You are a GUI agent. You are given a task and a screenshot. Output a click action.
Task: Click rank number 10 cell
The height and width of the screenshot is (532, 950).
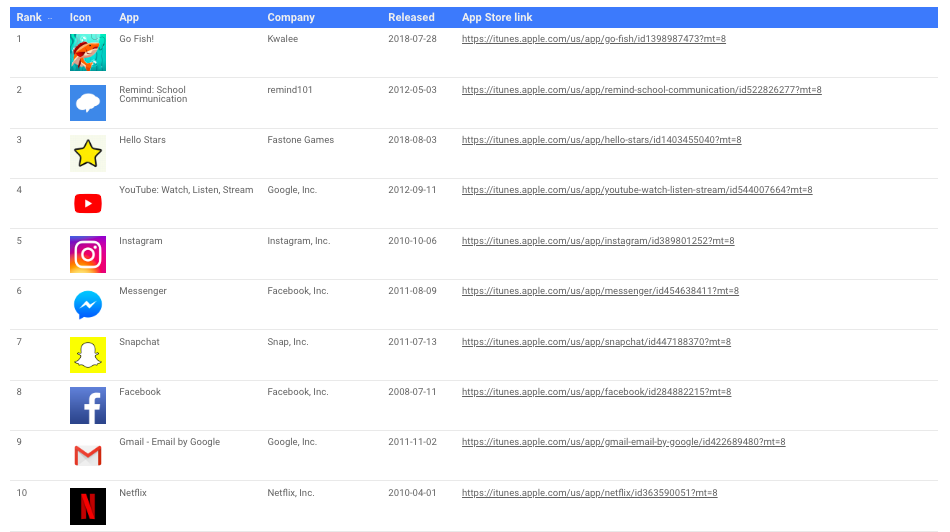point(22,493)
